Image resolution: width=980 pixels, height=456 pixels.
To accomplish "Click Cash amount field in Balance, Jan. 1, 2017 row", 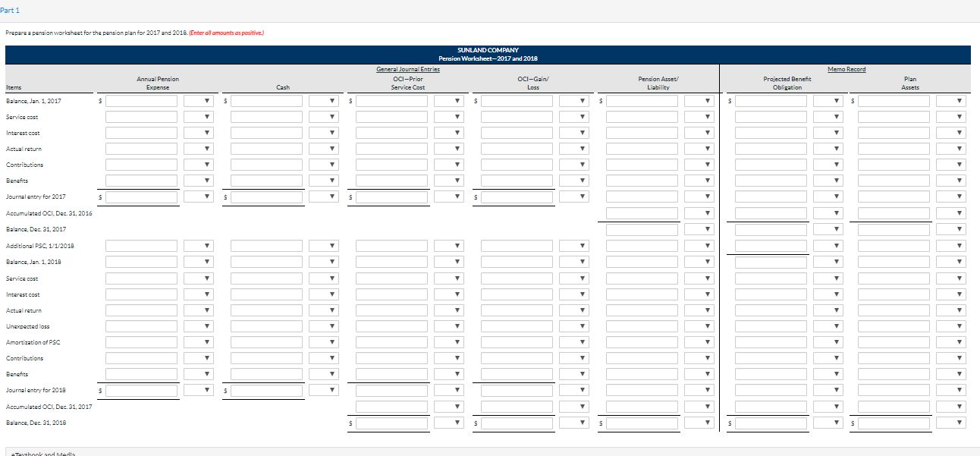I will coord(266,101).
